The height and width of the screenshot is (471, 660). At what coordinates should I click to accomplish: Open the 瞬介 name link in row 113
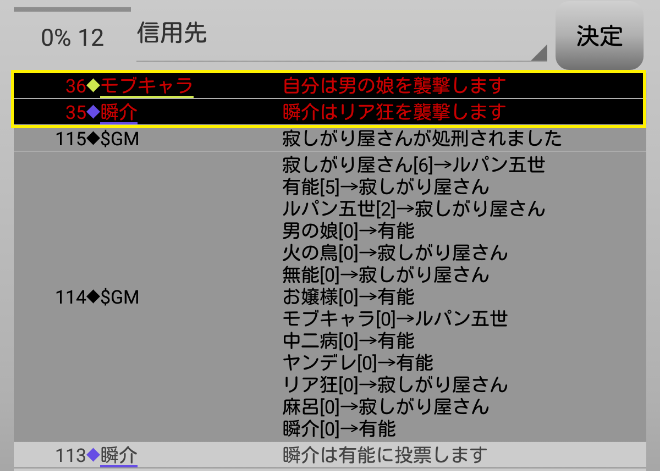(x=119, y=456)
